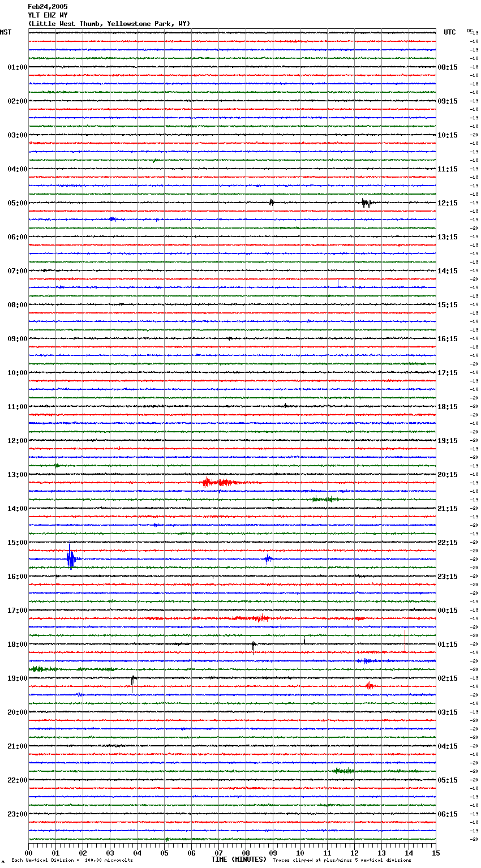Click the 08:00 MST time label

[x=17, y=305]
